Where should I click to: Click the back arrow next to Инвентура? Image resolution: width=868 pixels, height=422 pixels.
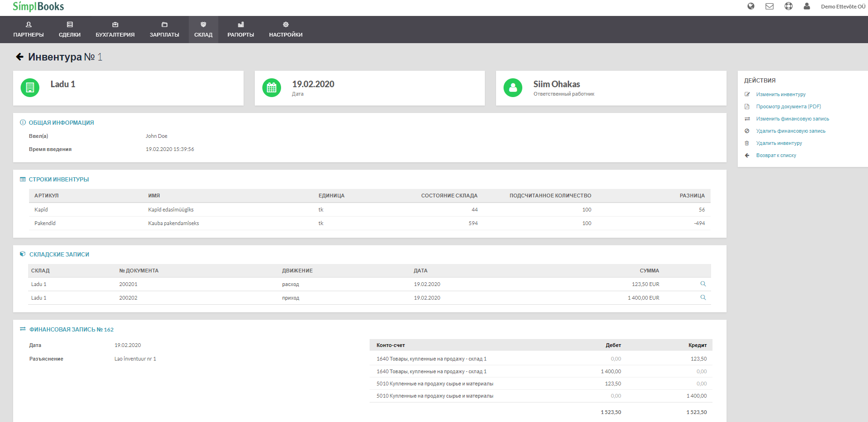point(20,57)
